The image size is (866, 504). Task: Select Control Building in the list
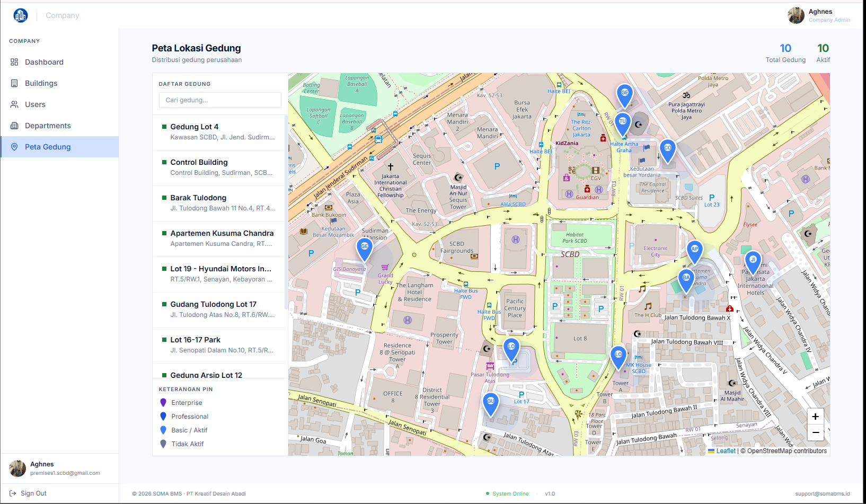click(219, 168)
